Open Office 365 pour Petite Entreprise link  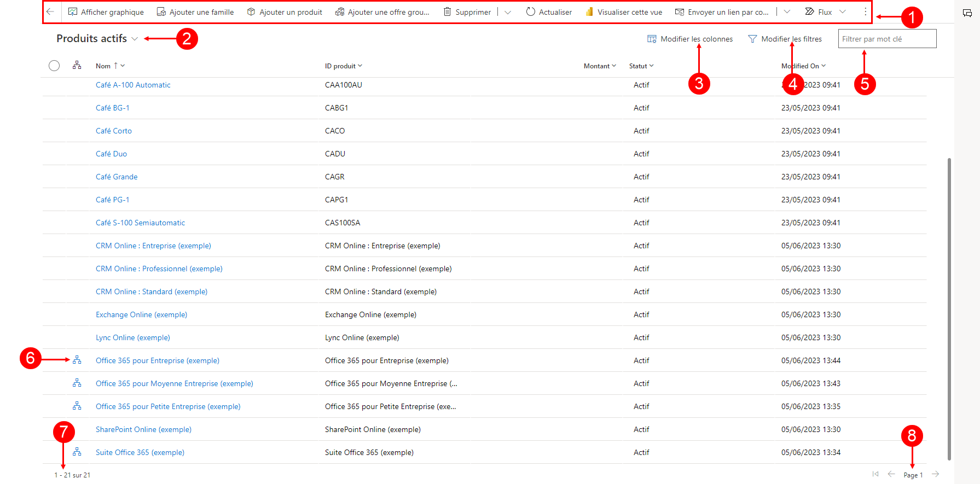click(x=168, y=406)
